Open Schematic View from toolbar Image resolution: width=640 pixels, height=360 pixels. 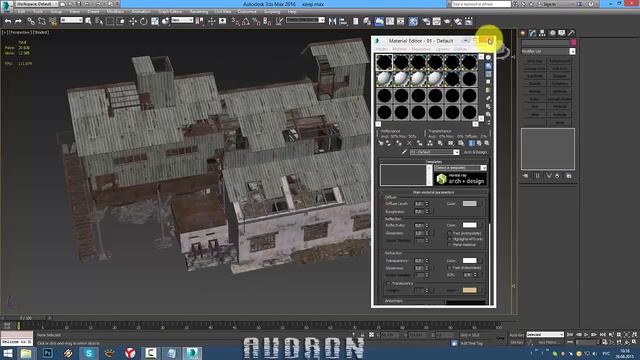400,21
